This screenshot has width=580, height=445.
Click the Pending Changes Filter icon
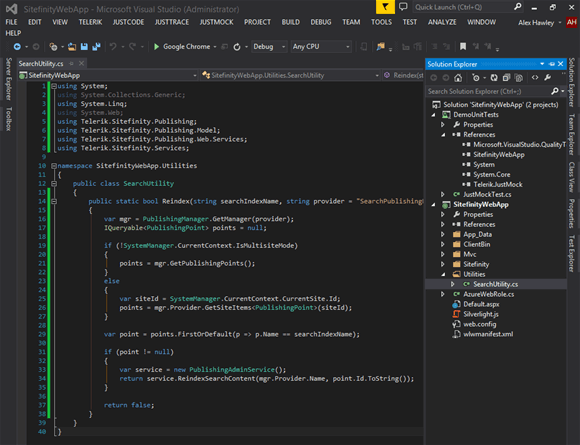(x=476, y=78)
